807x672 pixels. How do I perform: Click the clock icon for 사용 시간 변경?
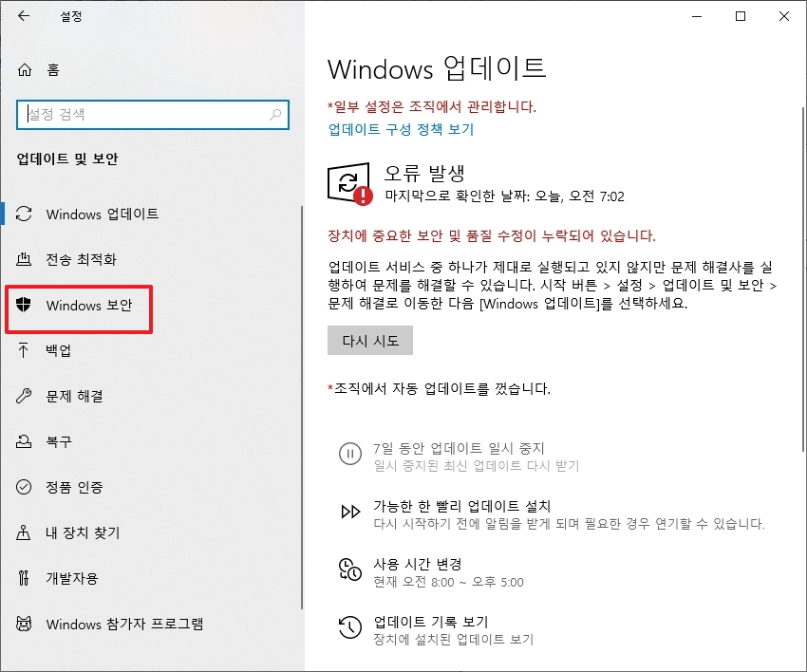pyautogui.click(x=350, y=569)
